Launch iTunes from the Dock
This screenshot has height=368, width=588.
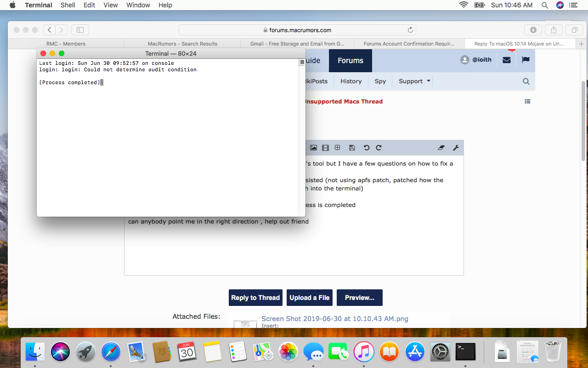pyautogui.click(x=364, y=352)
